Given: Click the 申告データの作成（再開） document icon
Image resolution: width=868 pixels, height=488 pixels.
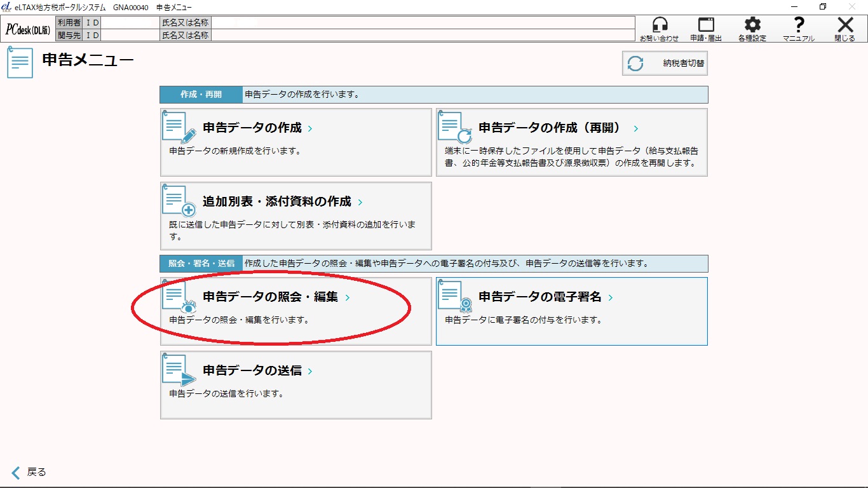Looking at the screenshot, I should point(455,128).
